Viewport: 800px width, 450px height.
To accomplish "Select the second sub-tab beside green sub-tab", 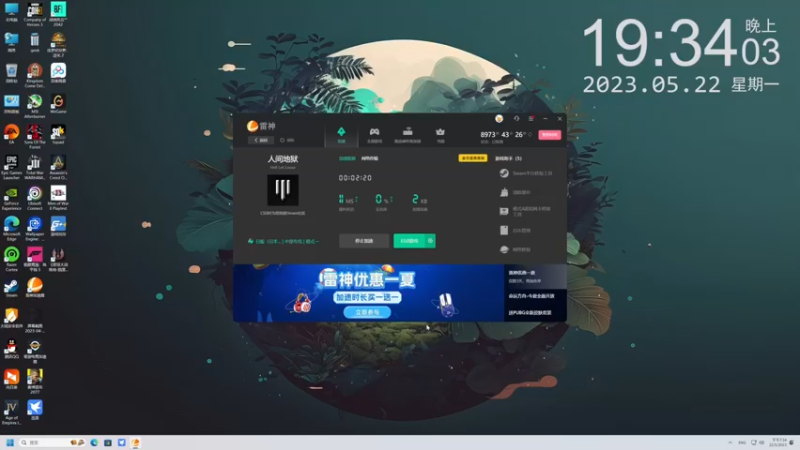I will coord(370,159).
